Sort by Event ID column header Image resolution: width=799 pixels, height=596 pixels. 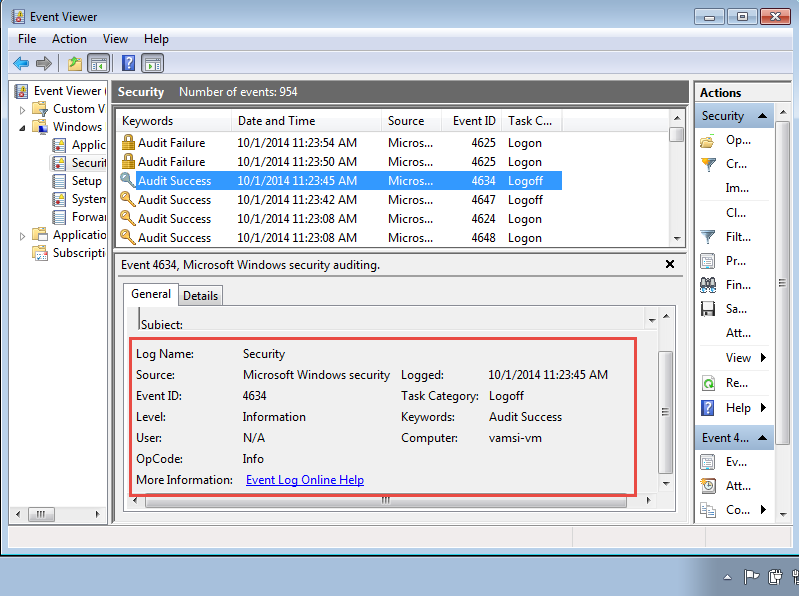(471, 121)
